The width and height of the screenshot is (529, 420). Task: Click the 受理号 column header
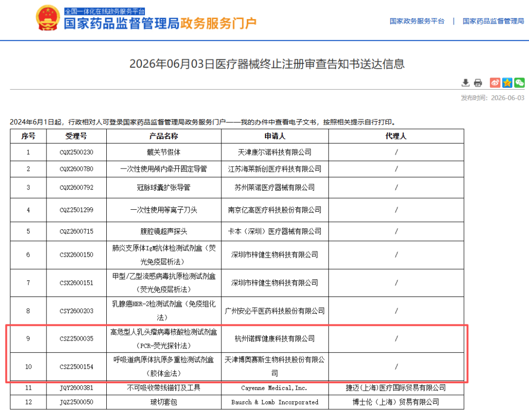(76, 136)
